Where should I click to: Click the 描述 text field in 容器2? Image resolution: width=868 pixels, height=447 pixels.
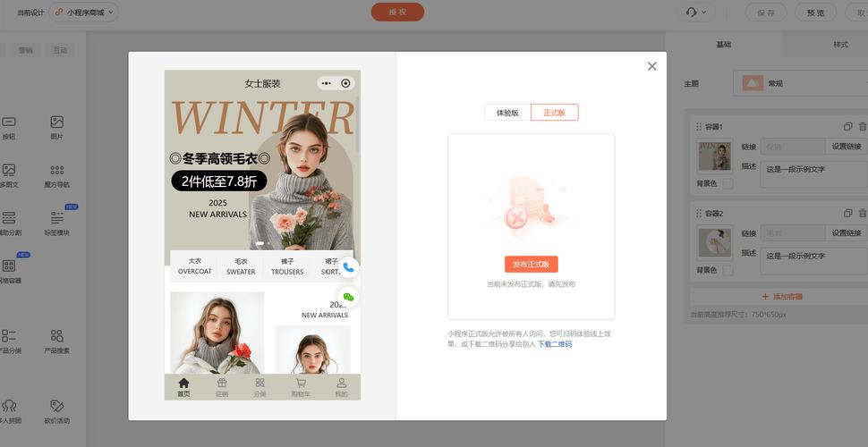click(x=814, y=260)
